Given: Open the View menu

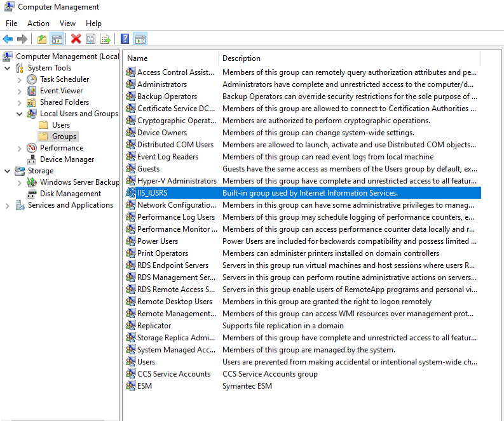Looking at the screenshot, I should (67, 23).
